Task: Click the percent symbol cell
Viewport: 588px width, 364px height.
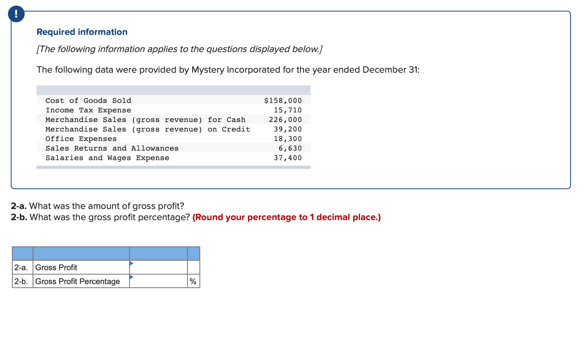Action: coord(193,281)
